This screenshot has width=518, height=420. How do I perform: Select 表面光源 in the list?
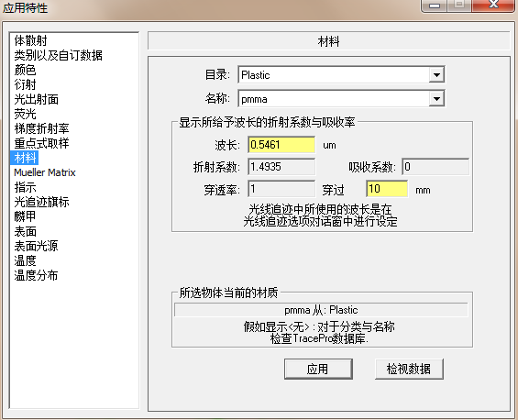36,246
